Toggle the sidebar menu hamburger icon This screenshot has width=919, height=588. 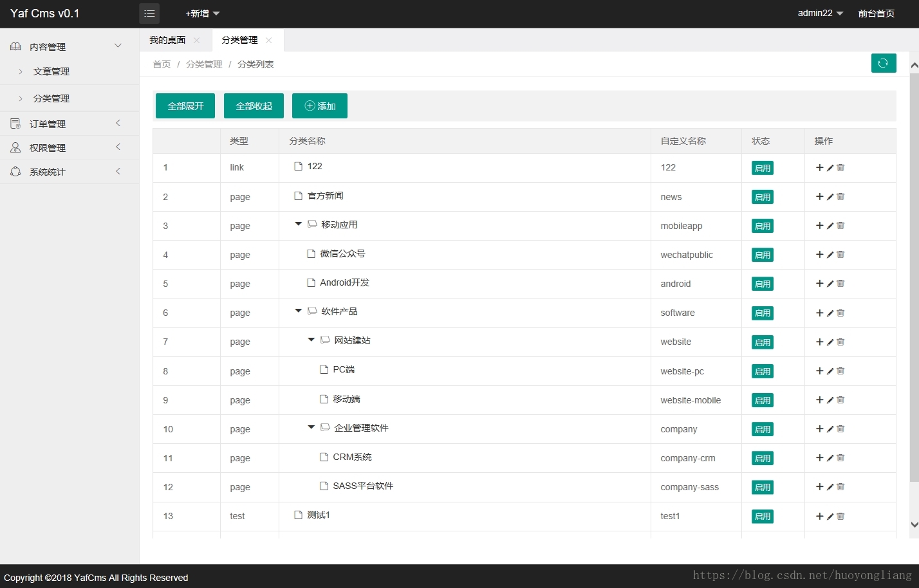[x=149, y=14]
